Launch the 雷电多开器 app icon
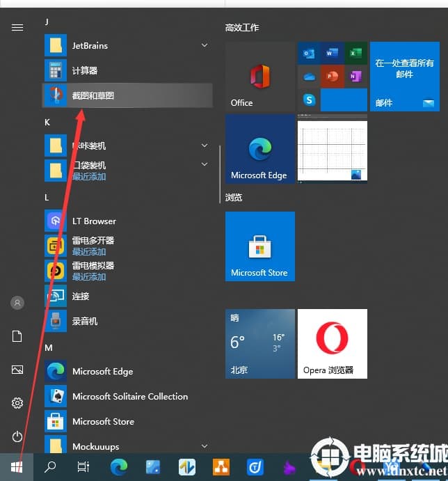 click(56, 246)
